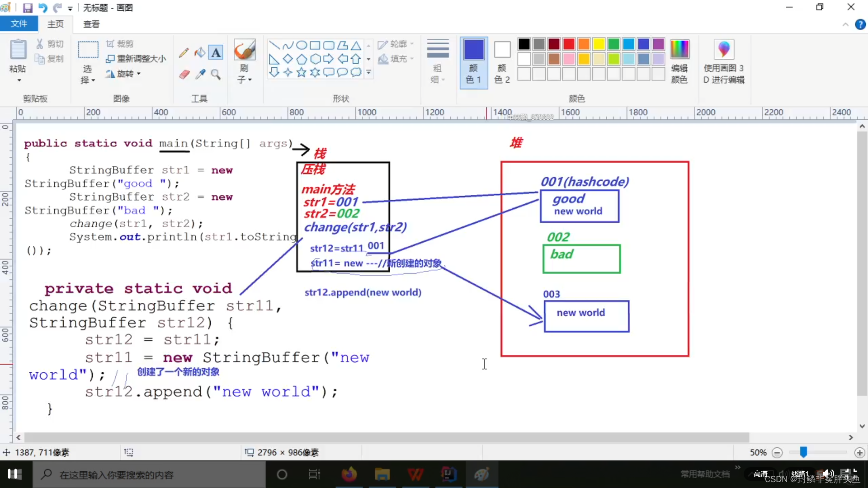
Task: Open the shape Fill dropdown
Action: tap(396, 59)
